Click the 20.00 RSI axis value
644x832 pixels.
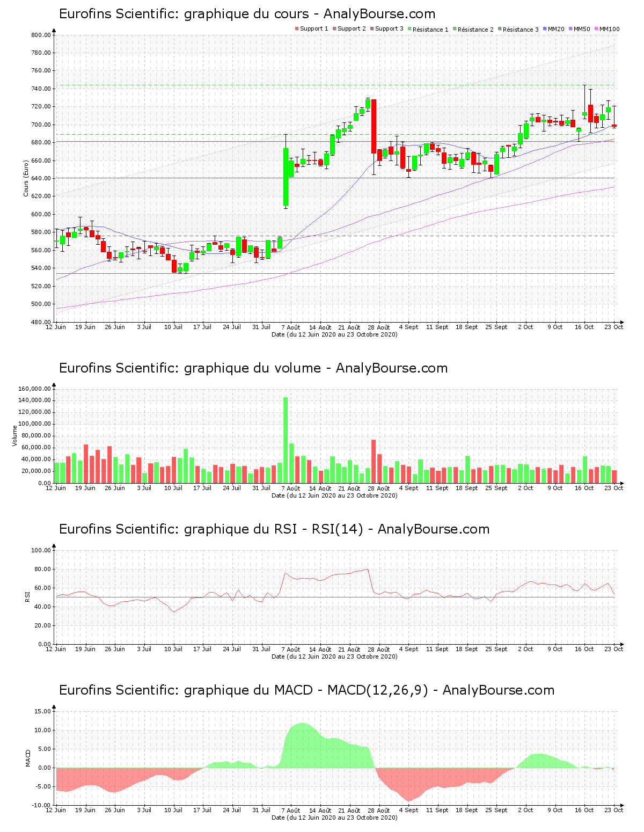pos(42,625)
